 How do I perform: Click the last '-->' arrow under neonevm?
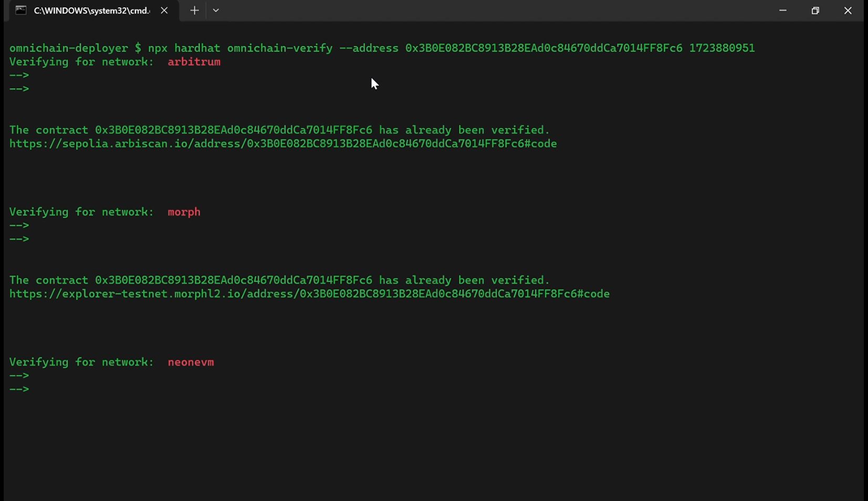[x=19, y=389]
